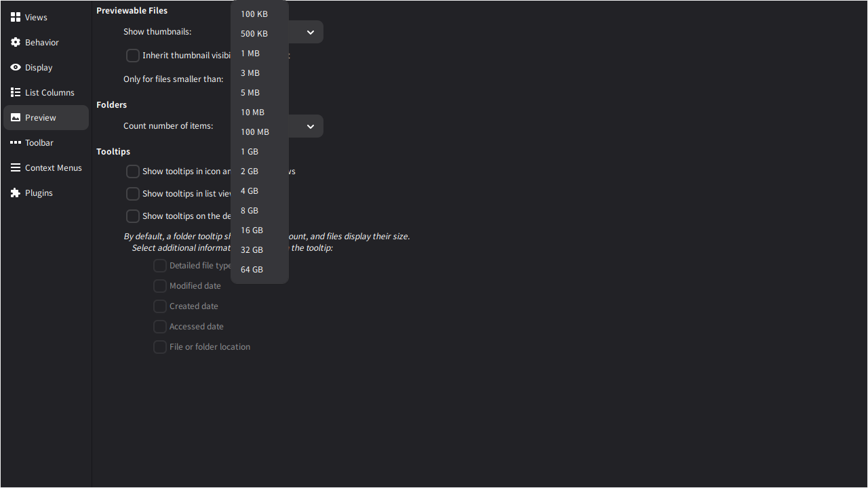This screenshot has height=488, width=868.
Task: Click the Folders section heading
Action: [x=112, y=105]
